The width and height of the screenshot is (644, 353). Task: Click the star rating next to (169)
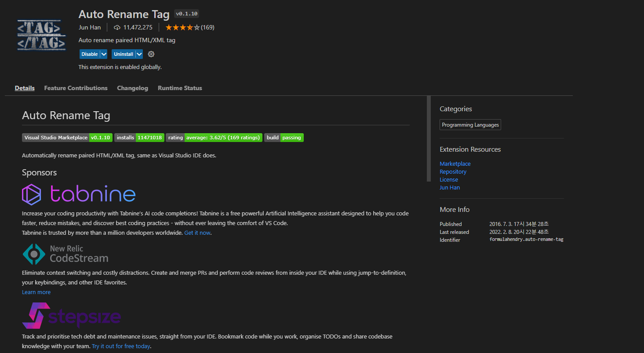(x=182, y=27)
